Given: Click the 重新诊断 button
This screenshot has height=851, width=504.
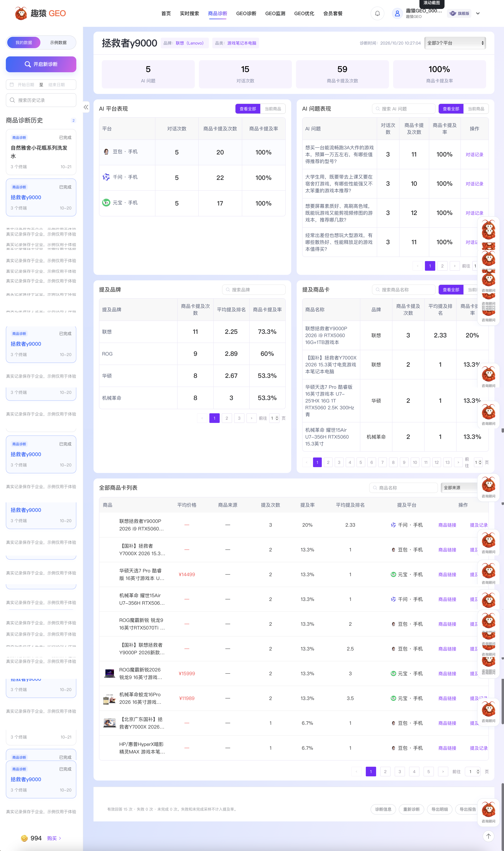Looking at the screenshot, I should click(x=411, y=809).
